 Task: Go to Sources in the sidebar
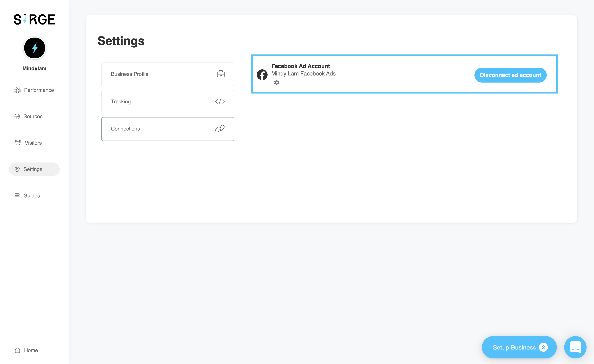pyautogui.click(x=33, y=117)
